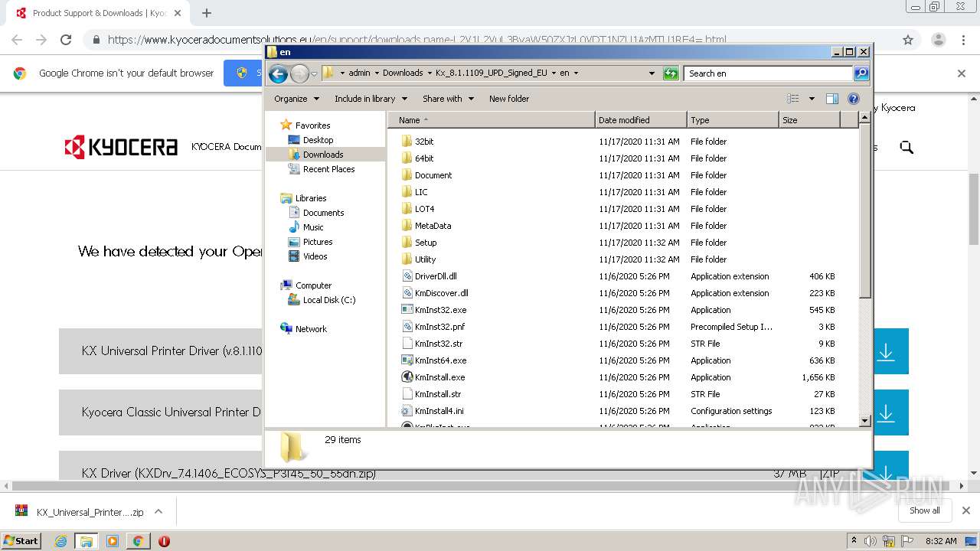
Task: Show hidden system tray icons
Action: coord(854,541)
